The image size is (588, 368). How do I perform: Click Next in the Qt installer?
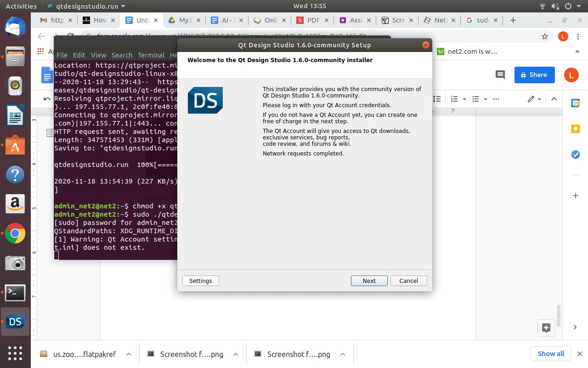(369, 281)
